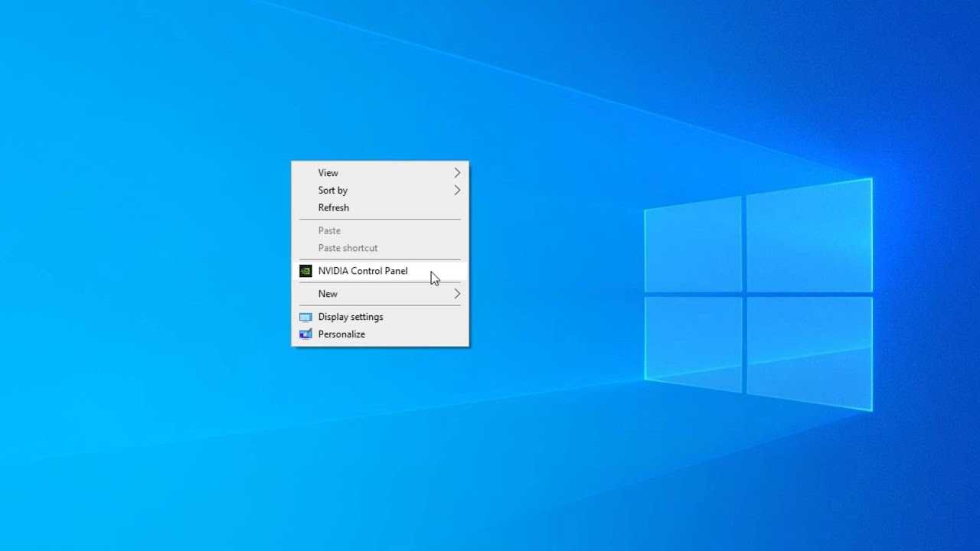
Task: Click the NVIDIA logo icon
Action: [305, 271]
